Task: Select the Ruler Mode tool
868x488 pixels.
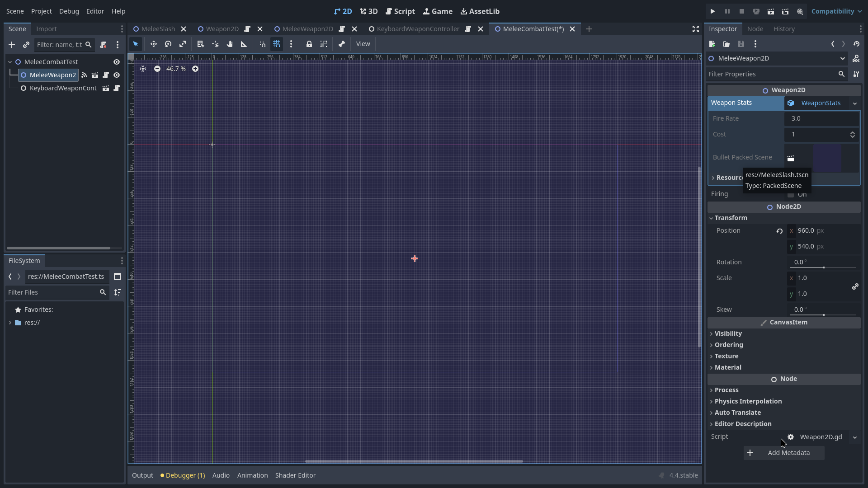Action: tap(244, 44)
